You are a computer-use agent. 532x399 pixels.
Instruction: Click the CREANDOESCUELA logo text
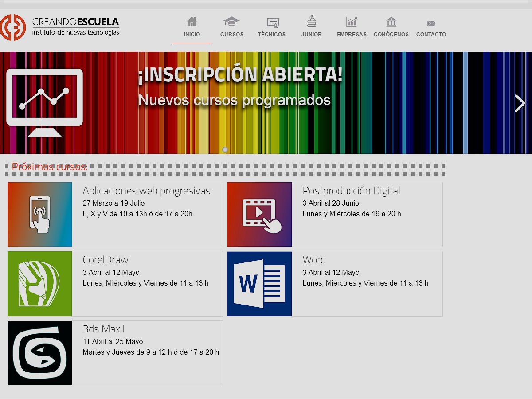click(x=75, y=22)
